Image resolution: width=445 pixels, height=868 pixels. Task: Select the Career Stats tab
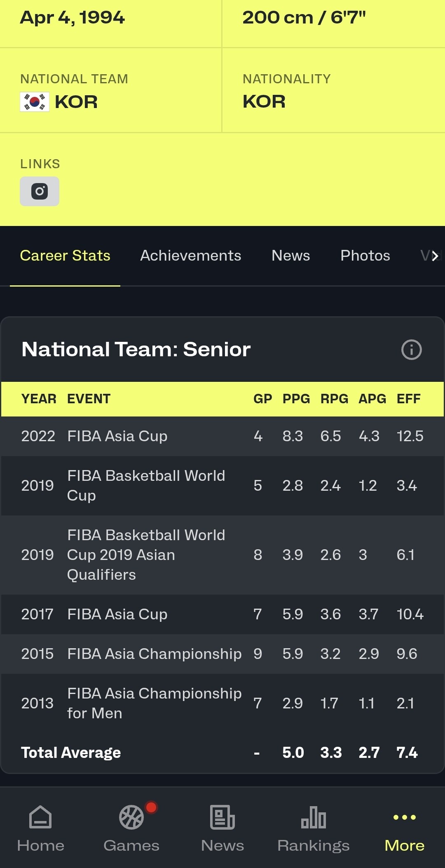pyautogui.click(x=65, y=256)
